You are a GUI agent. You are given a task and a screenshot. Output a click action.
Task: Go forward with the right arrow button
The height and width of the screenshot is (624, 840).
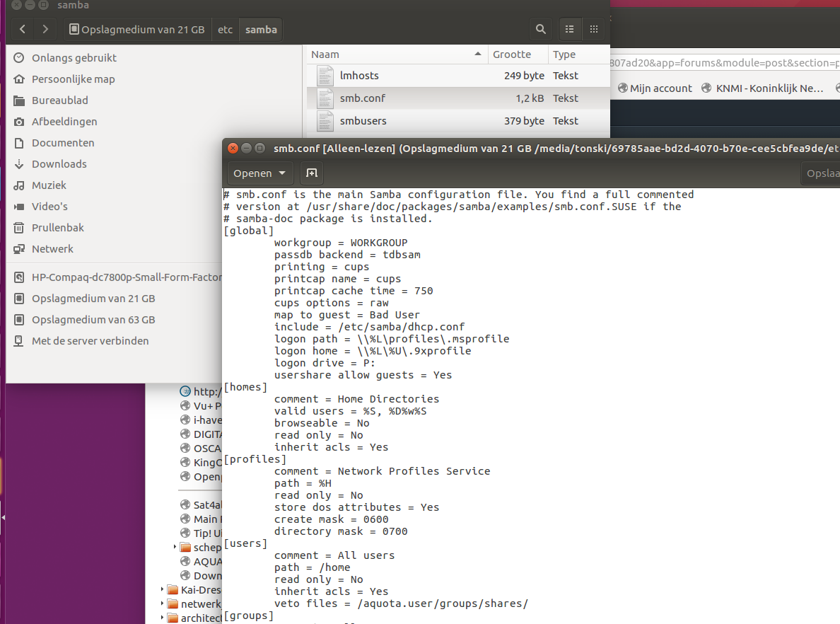pyautogui.click(x=45, y=29)
